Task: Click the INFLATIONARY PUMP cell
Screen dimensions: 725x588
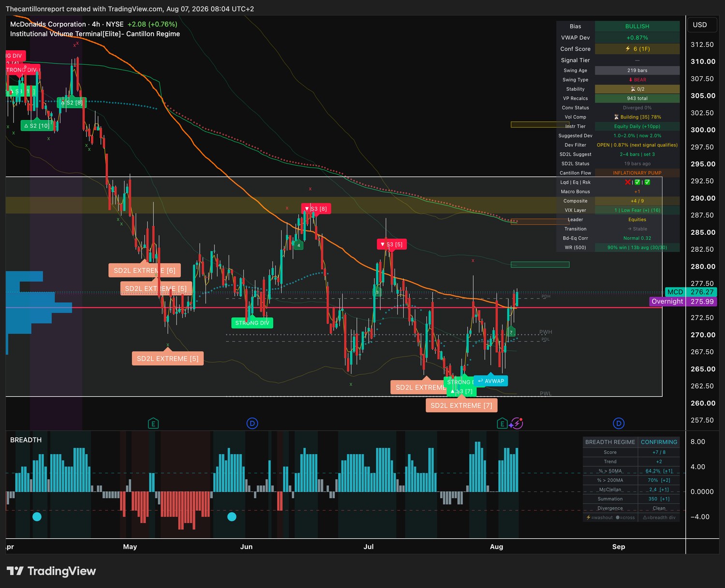Action: click(x=637, y=173)
